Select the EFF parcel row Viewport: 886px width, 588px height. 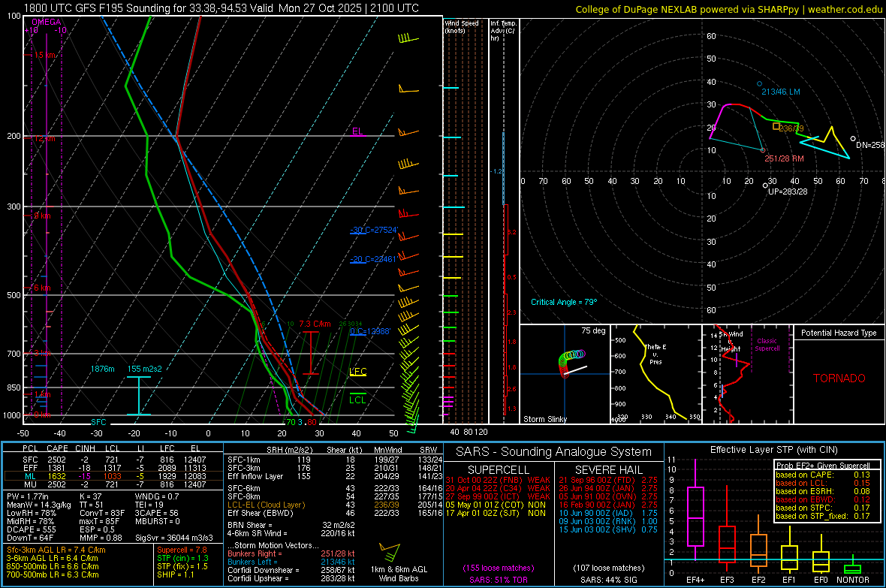pos(113,468)
